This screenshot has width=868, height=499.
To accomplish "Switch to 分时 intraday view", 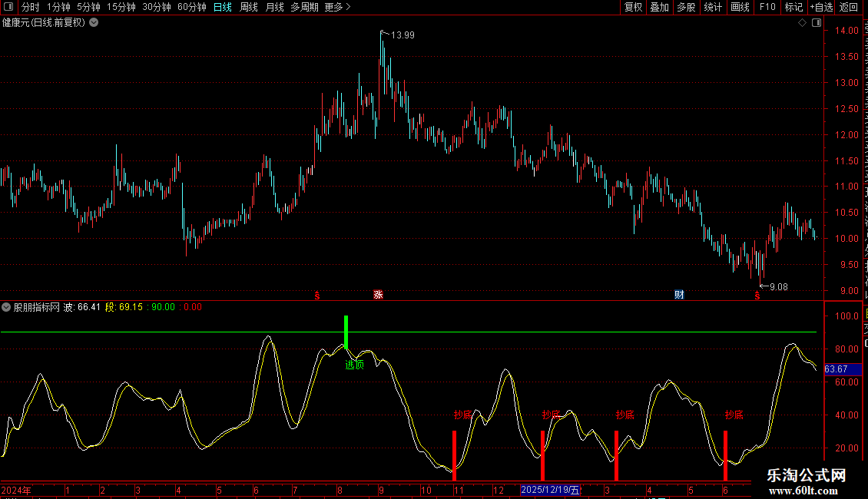I will pos(31,7).
